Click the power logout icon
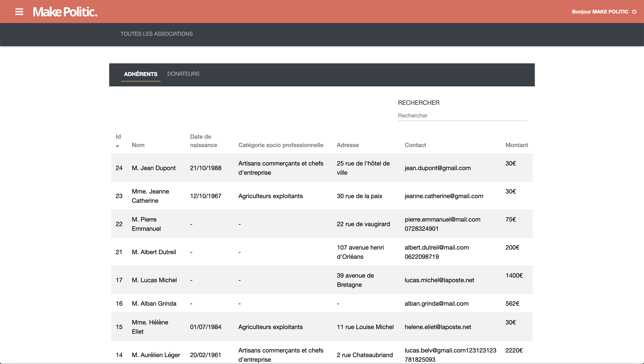Viewport: 644px width, 364px height. (x=634, y=12)
